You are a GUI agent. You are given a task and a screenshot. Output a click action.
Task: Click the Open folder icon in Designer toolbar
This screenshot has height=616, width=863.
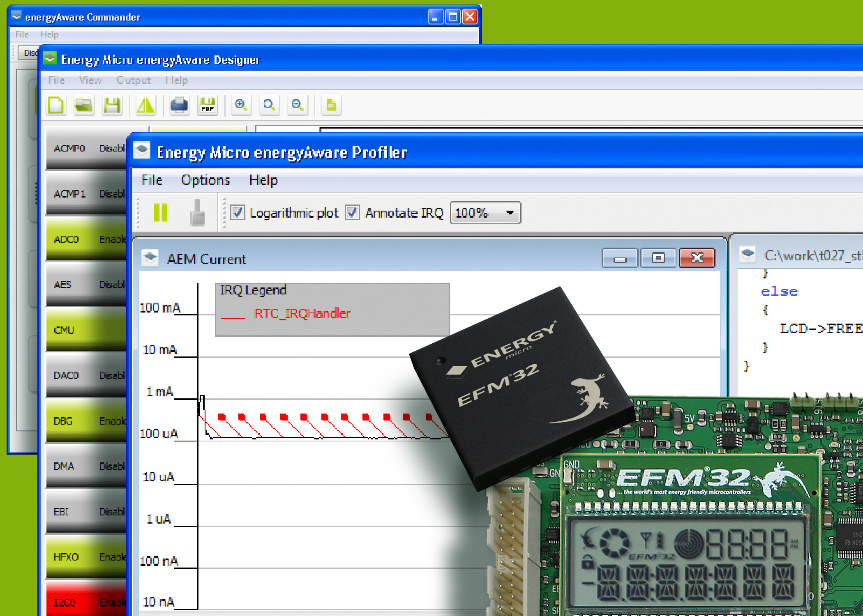84,105
